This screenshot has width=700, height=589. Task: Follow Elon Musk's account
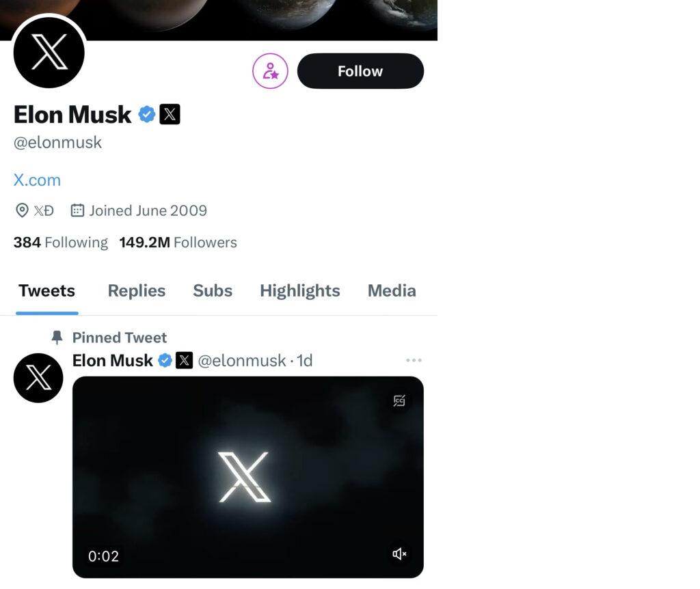[360, 71]
